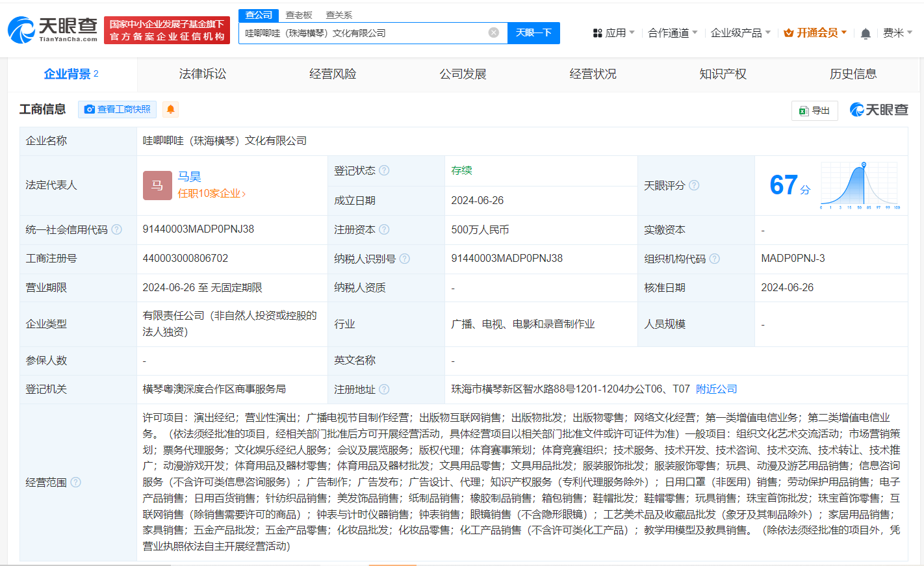
Task: Click the 马 avatar icon for 马昊
Action: click(157, 185)
